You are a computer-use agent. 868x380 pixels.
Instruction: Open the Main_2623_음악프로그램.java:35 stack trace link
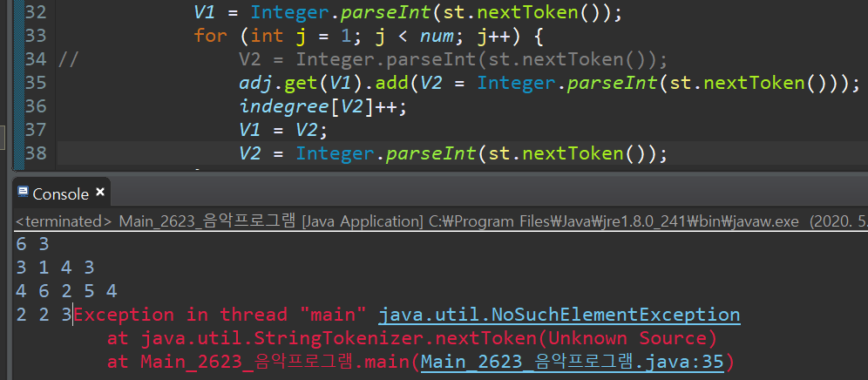coord(573,362)
